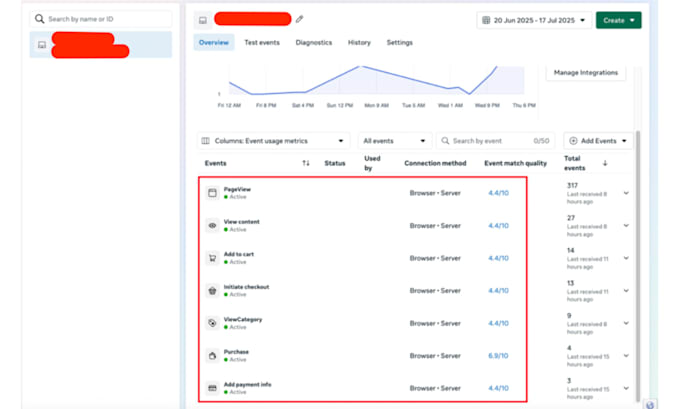Open the Settings tab
The width and height of the screenshot is (680, 409).
400,43
